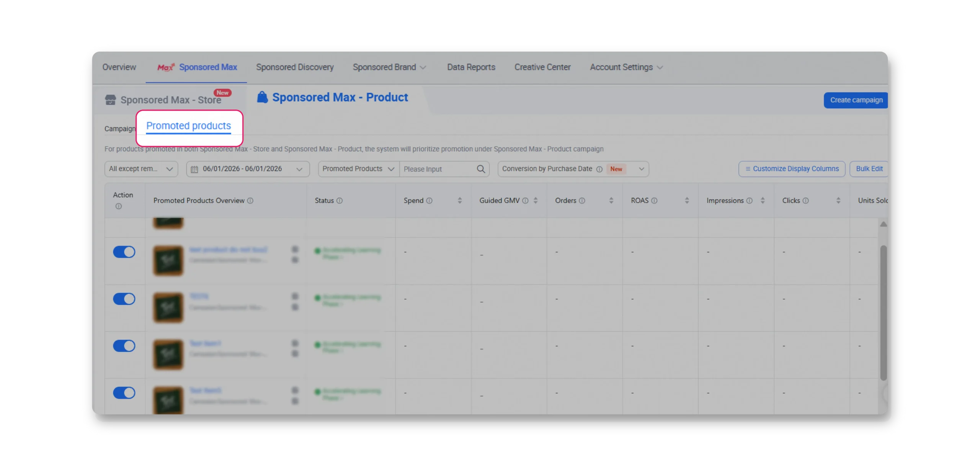
Task: Expand the All except removed status filter
Action: (141, 169)
